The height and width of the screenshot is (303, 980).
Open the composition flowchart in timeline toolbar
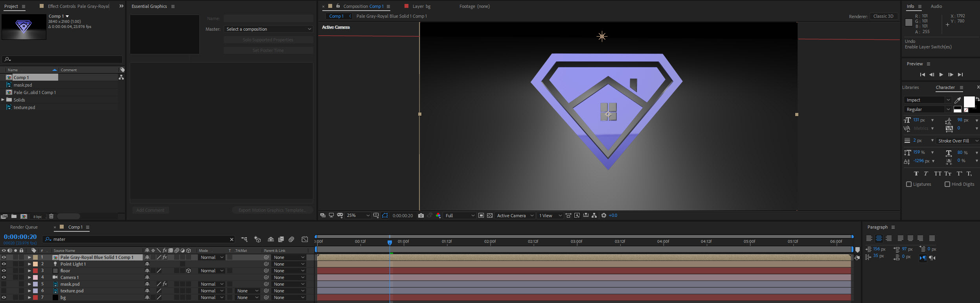pos(244,239)
